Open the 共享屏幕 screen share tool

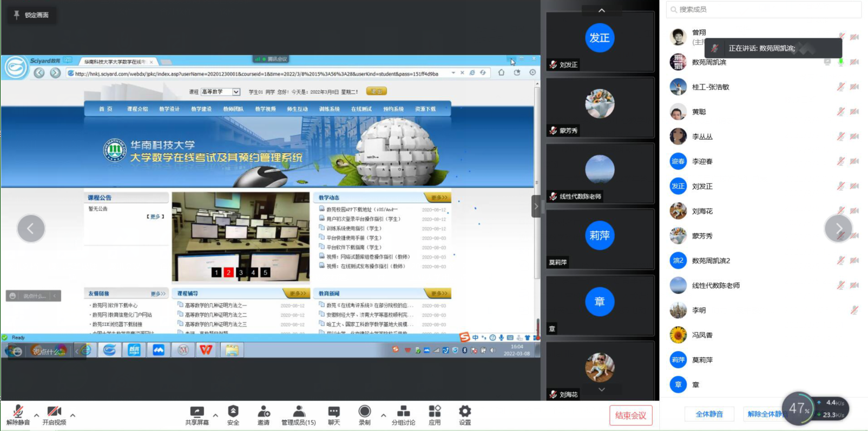[196, 415]
